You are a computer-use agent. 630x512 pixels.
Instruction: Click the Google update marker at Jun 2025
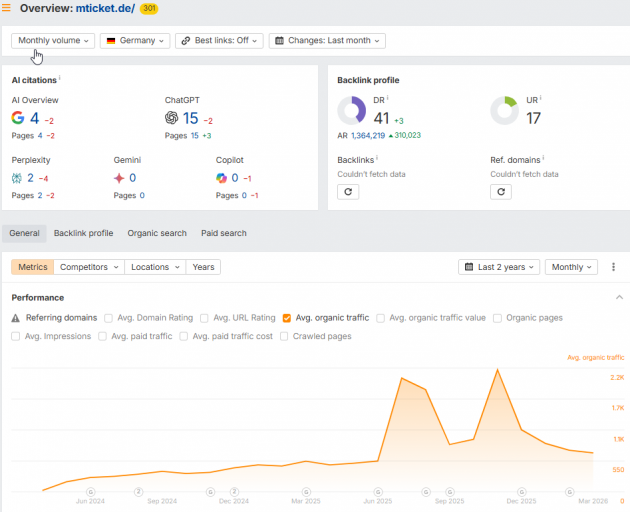(378, 492)
